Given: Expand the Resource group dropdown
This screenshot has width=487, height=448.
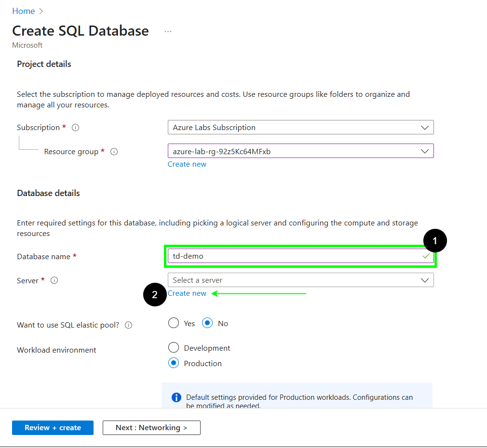Looking at the screenshot, I should pos(300,151).
